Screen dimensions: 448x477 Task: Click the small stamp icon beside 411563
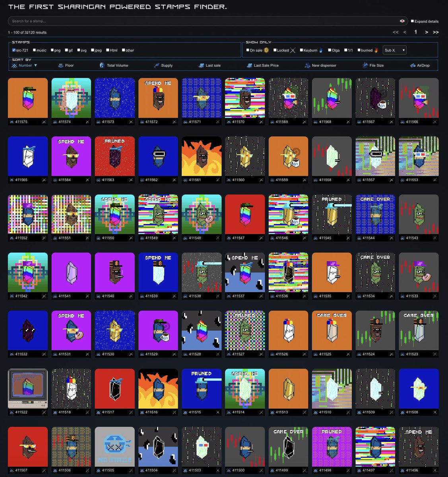click(99, 180)
